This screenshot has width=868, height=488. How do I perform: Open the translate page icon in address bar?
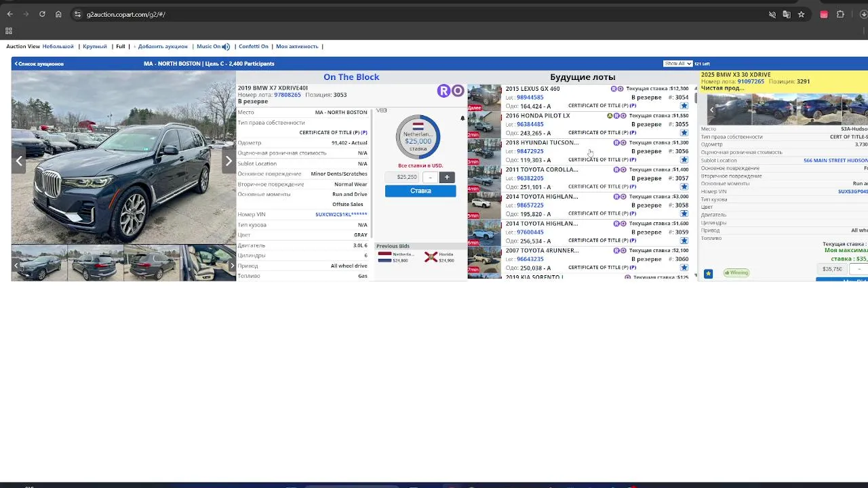(x=787, y=14)
